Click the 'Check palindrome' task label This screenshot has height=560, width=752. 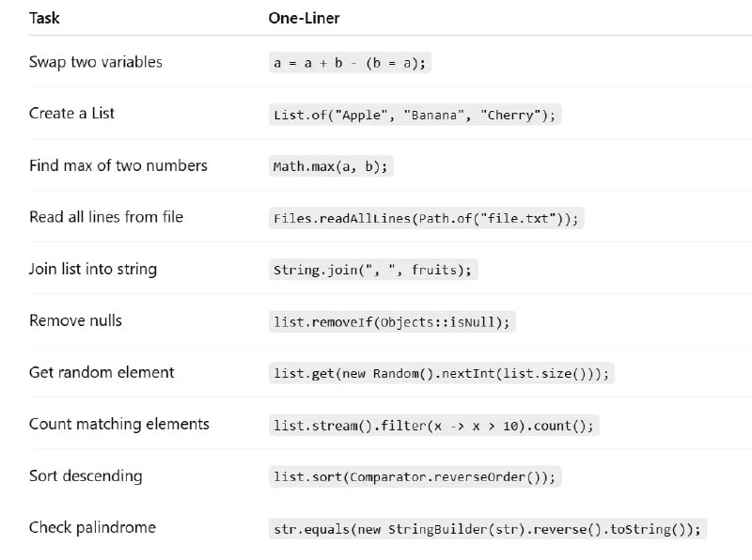pos(92,528)
